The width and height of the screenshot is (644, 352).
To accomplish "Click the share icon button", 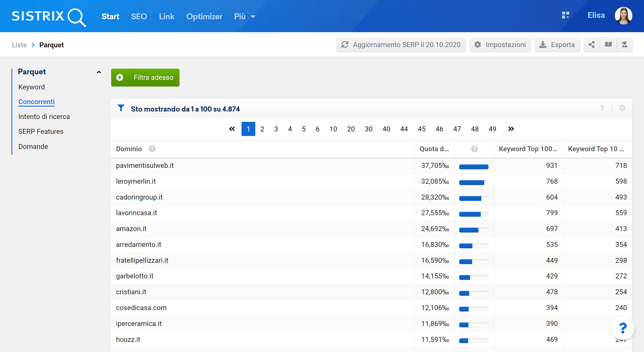I will click(x=591, y=45).
